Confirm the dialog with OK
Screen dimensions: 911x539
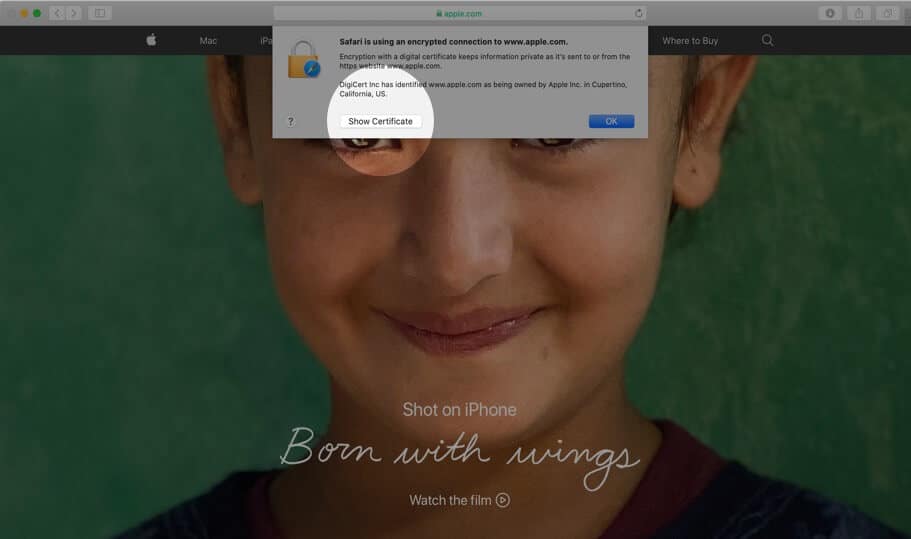pos(611,121)
